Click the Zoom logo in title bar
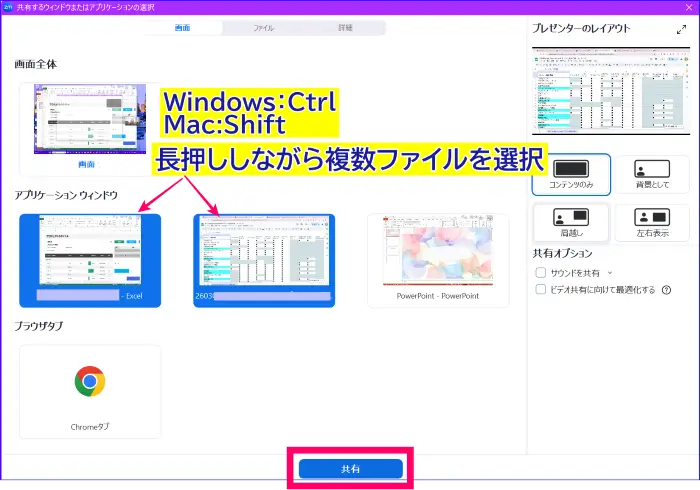This screenshot has width=700, height=490. coord(8,7)
